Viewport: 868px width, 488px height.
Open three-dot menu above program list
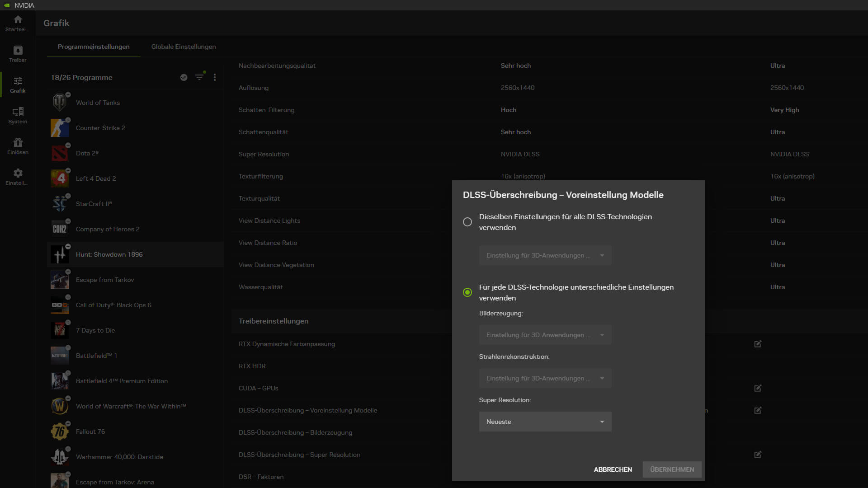215,77
